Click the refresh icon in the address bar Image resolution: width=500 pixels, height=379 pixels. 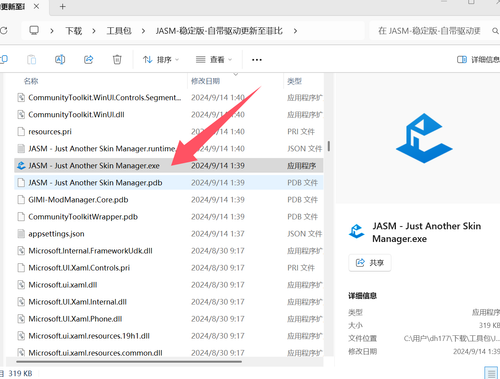3,31
